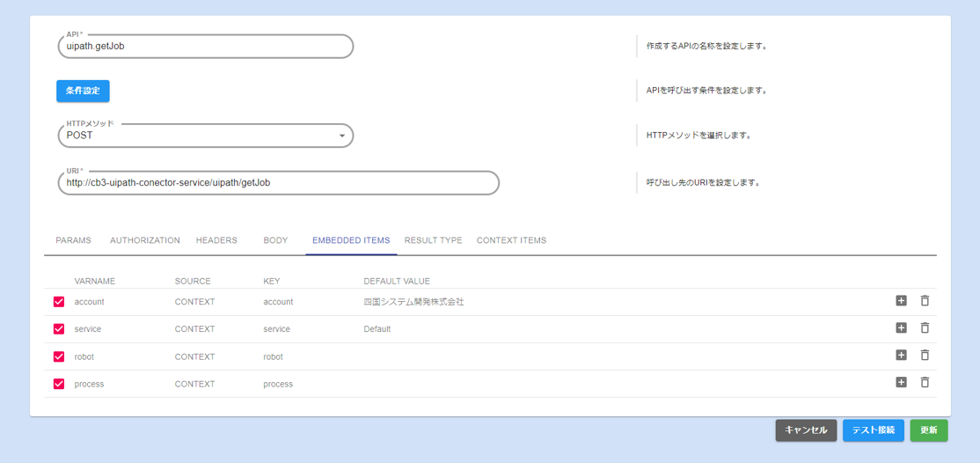Click the add icon in account row

[x=901, y=301]
